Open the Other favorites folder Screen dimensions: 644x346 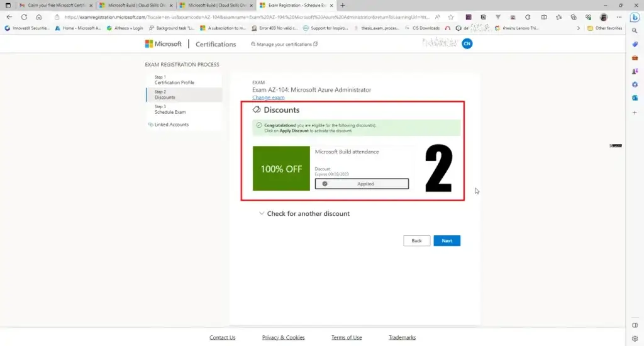coord(604,28)
